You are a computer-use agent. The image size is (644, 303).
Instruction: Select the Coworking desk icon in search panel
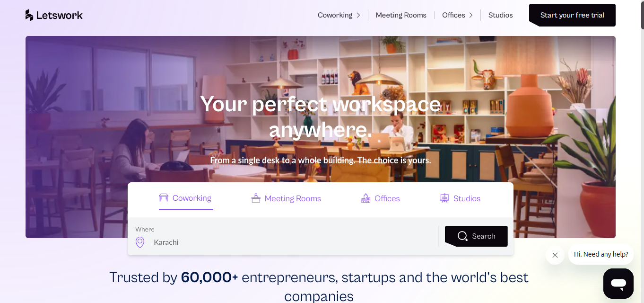click(164, 198)
